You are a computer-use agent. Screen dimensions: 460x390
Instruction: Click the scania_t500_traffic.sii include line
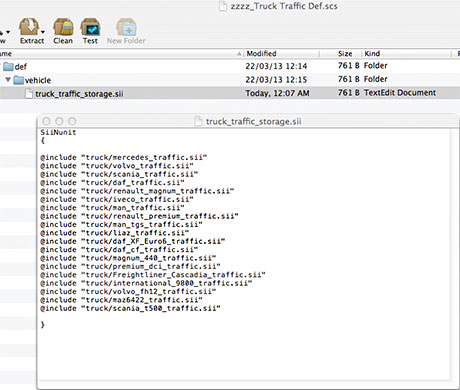(130, 308)
